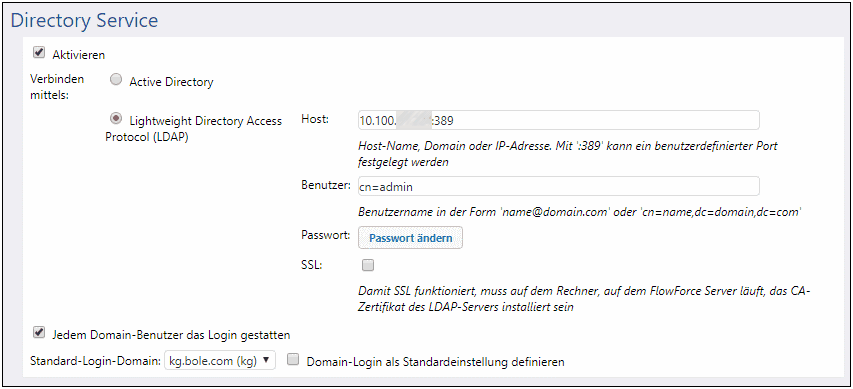Select the Active Directory radio button
853x389 pixels.
[116, 81]
